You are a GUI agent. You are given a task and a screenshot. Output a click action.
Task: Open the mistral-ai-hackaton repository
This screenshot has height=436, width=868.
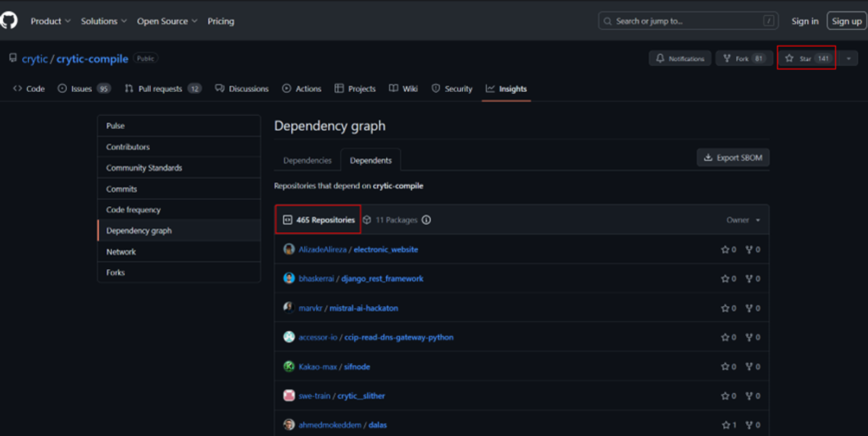tap(363, 308)
